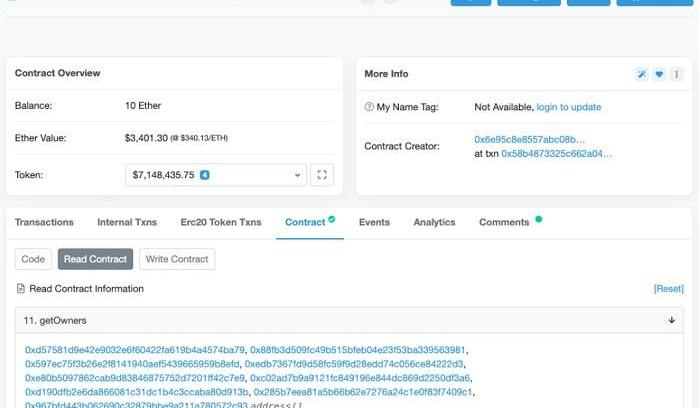
Task: View the Comments tab
Action: [503, 222]
